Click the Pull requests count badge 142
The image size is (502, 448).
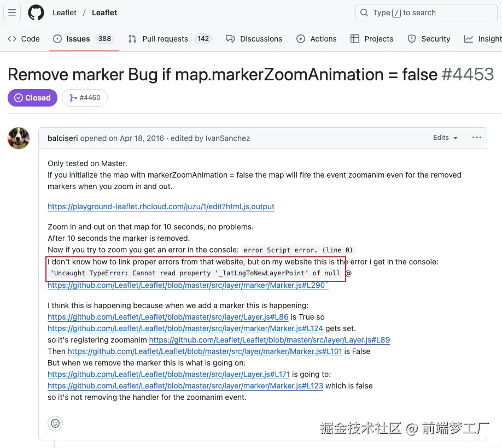pos(203,39)
